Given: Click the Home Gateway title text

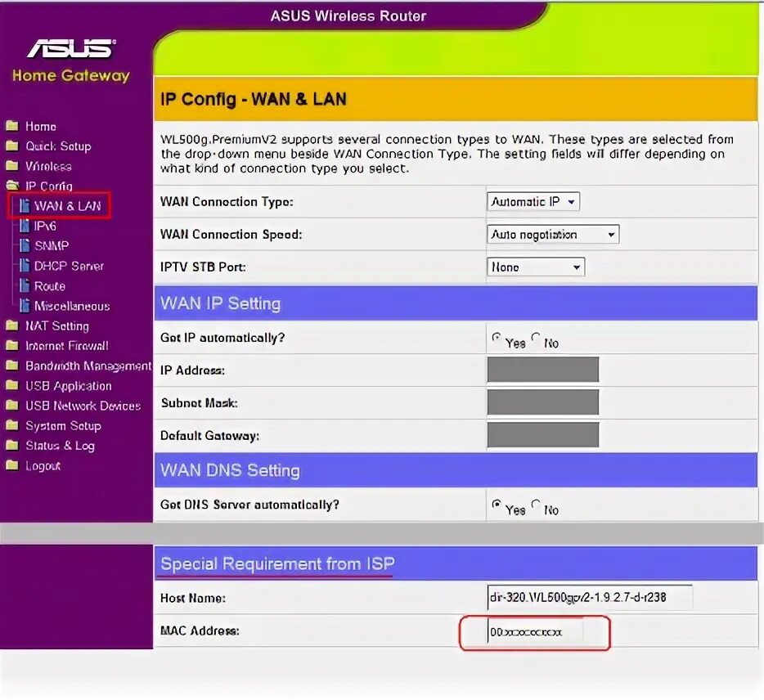Looking at the screenshot, I should point(71,75).
